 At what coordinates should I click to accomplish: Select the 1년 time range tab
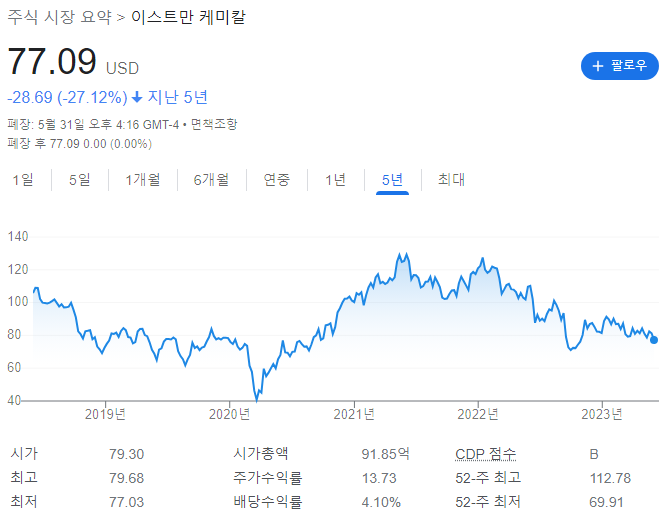coord(335,180)
